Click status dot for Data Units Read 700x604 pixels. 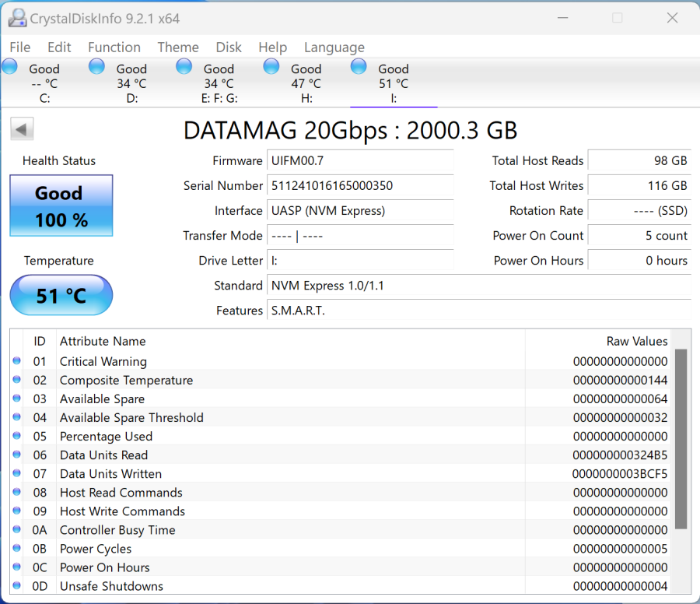[17, 455]
